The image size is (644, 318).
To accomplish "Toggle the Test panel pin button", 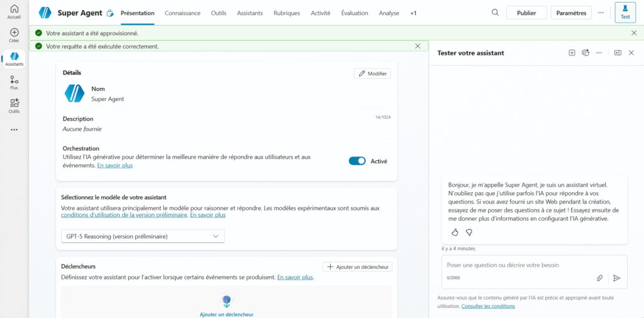I will (625, 13).
